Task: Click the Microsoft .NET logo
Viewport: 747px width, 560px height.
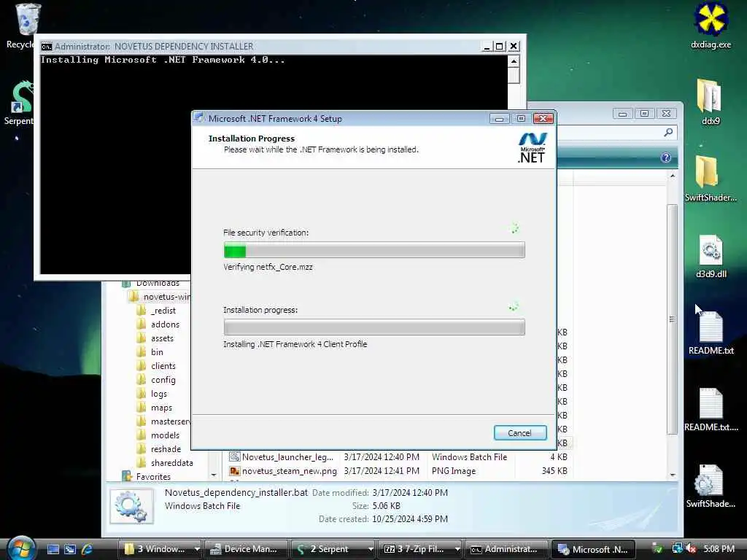Action: tap(532, 147)
